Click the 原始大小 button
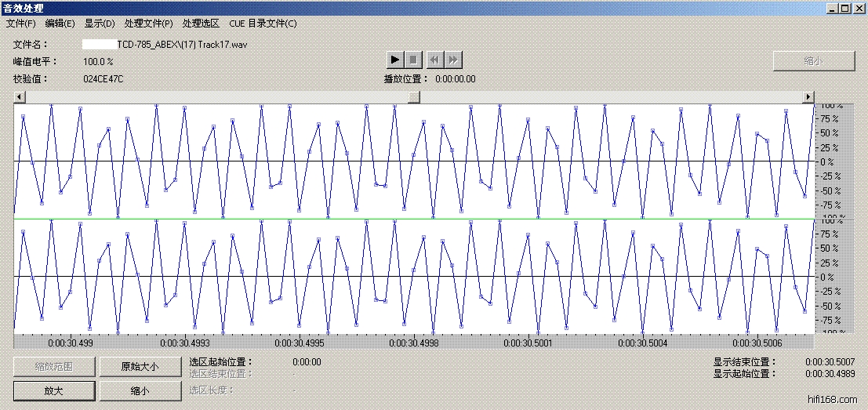This screenshot has width=868, height=410. 139,366
